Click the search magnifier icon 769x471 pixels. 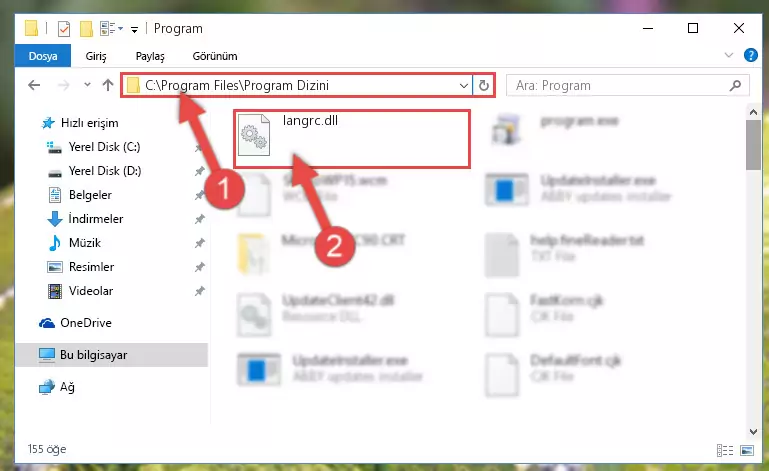[735, 85]
